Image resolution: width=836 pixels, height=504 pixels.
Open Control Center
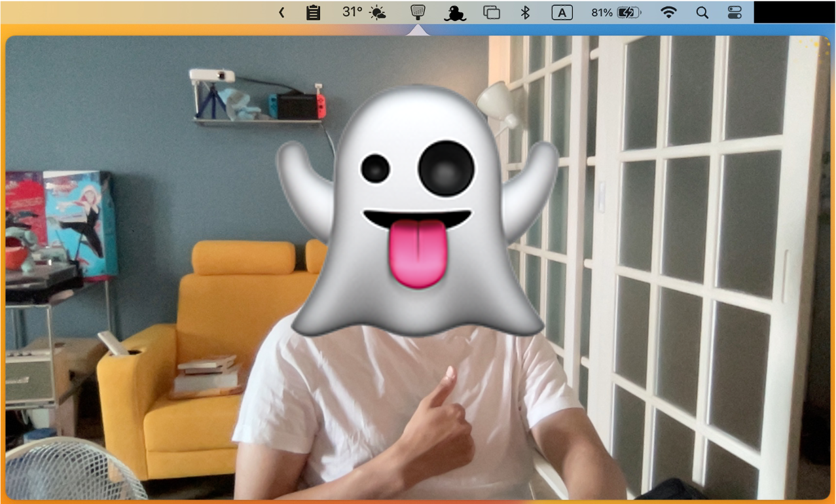pos(735,12)
